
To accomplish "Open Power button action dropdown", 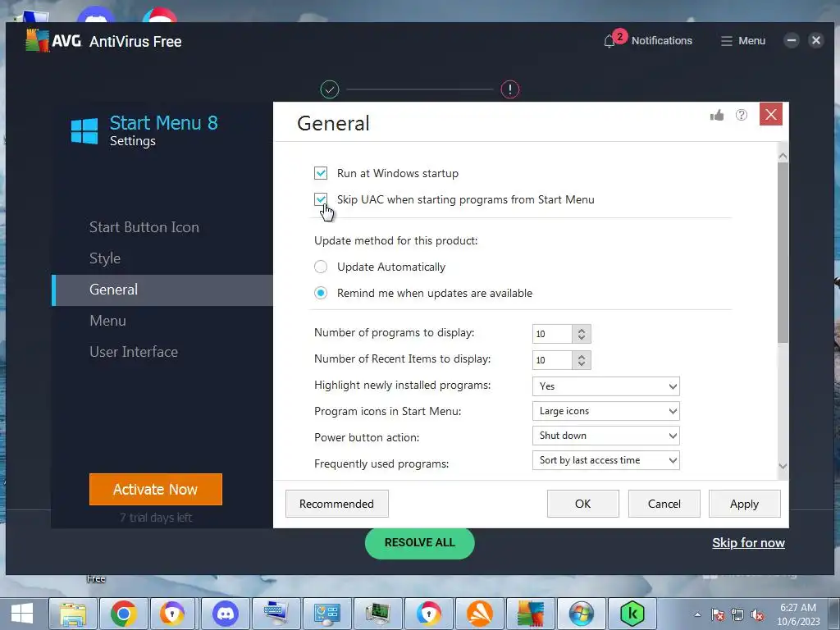I will pyautogui.click(x=606, y=436).
